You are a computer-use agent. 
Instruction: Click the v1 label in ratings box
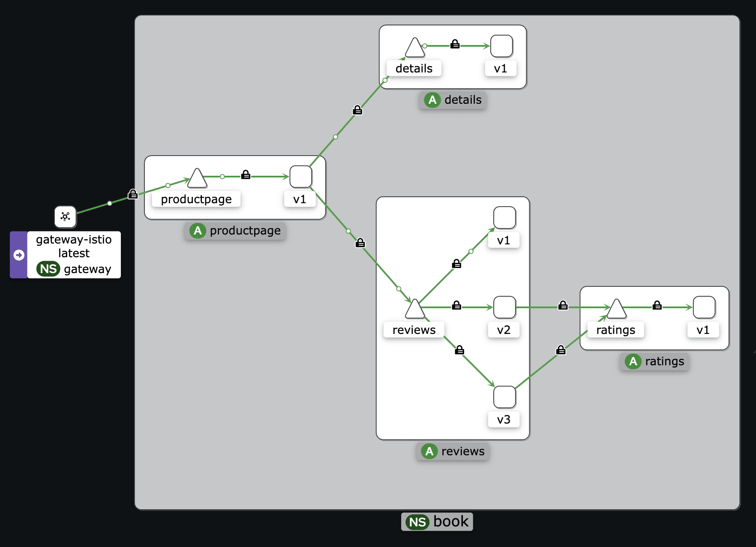click(x=703, y=330)
